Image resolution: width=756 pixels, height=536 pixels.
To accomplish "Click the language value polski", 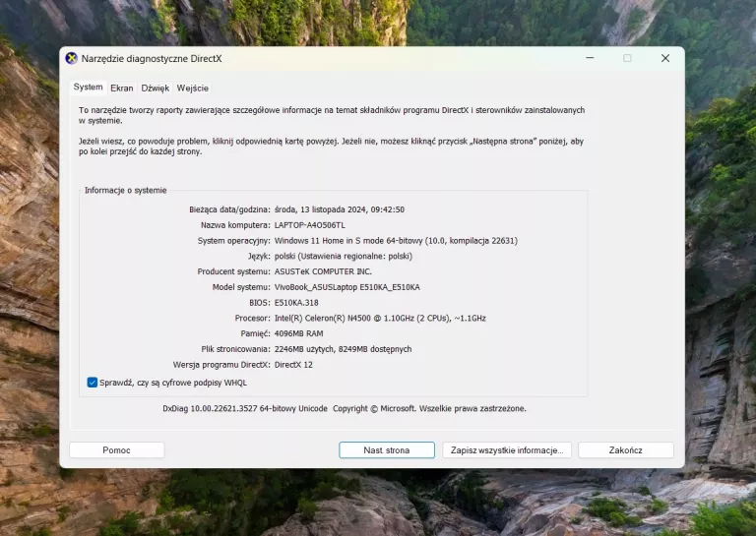I will click(x=344, y=256).
